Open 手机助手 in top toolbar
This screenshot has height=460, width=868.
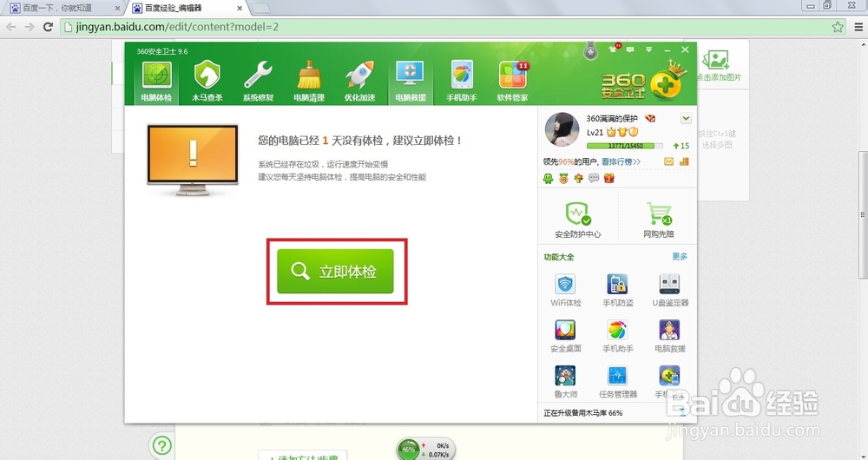pyautogui.click(x=461, y=82)
